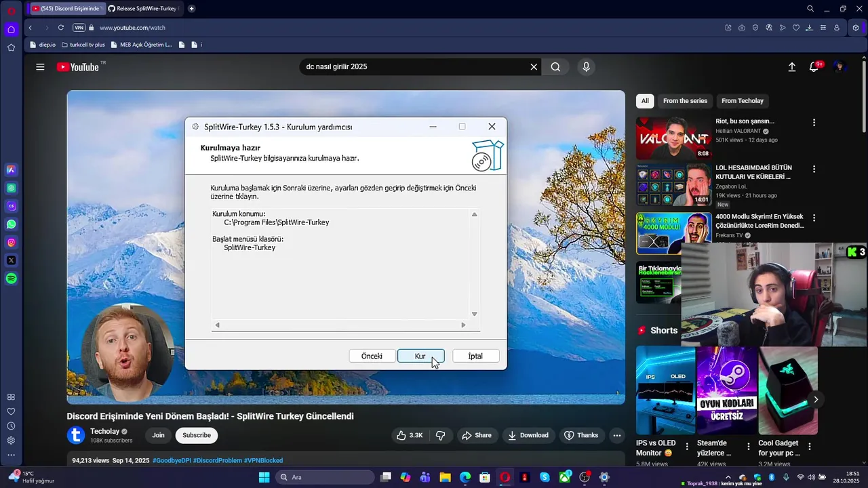
Task: Select All filter chip
Action: 645,101
